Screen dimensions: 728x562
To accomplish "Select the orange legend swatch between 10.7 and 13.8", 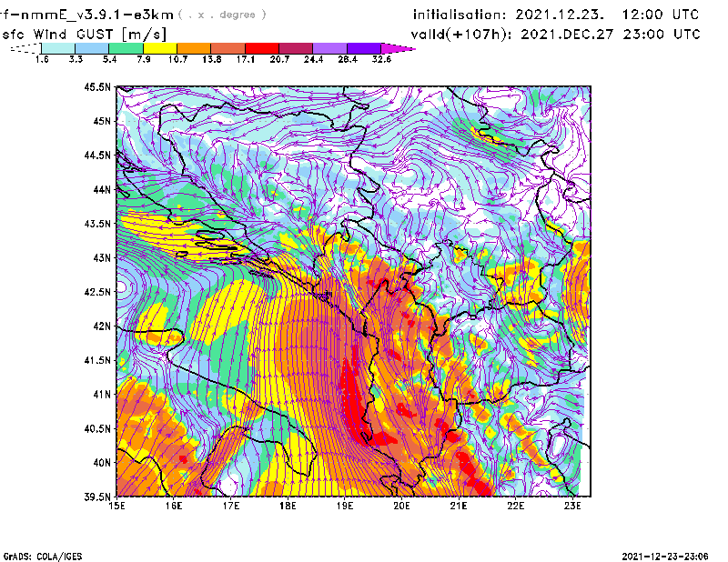I will [194, 48].
